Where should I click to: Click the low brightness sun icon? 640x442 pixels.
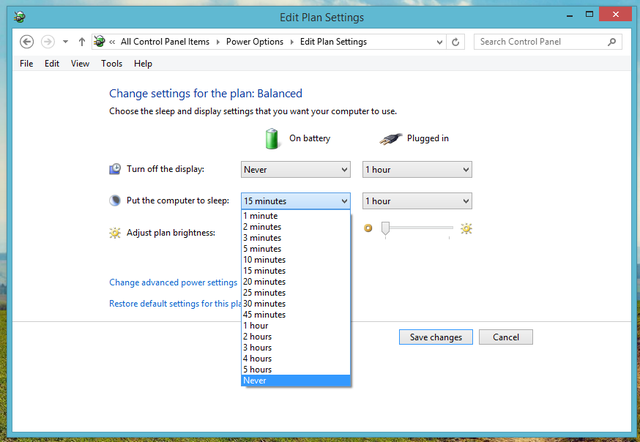[368, 228]
